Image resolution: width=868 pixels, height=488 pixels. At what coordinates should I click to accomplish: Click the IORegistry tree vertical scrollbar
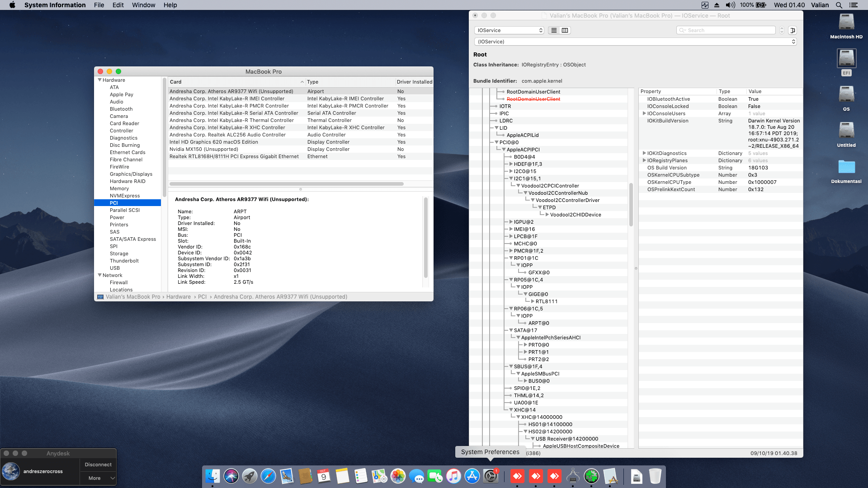631,205
